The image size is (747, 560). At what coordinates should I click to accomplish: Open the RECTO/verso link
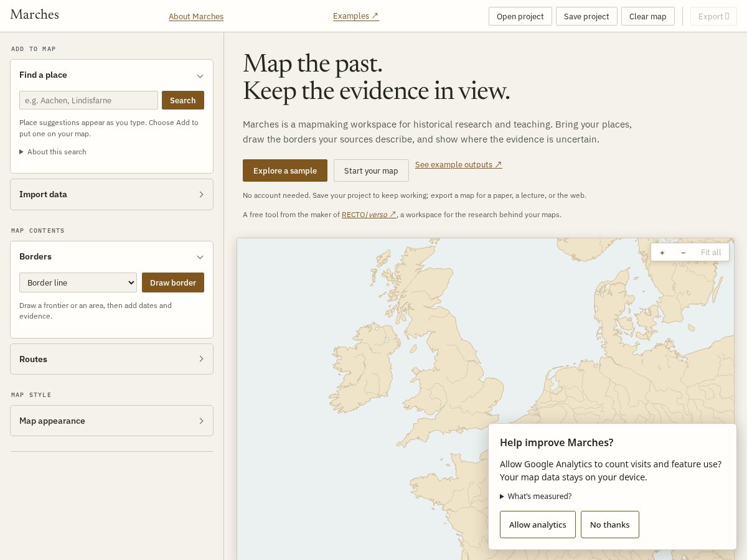point(369,215)
